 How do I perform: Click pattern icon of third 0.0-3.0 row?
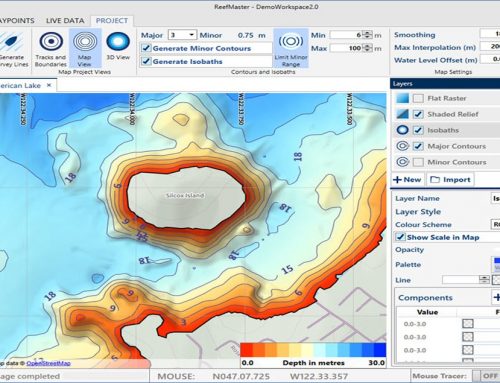[x=468, y=350]
